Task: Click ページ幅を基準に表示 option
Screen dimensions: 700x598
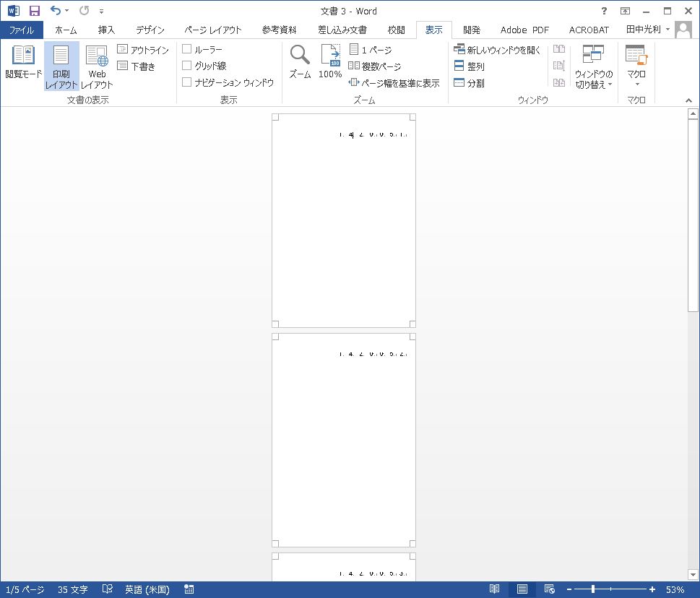Action: pyautogui.click(x=394, y=82)
